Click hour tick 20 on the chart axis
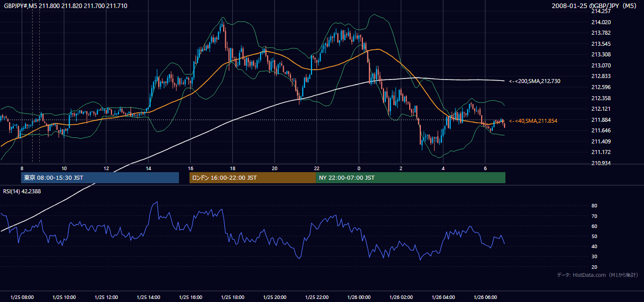644x302 pixels. tap(275, 168)
